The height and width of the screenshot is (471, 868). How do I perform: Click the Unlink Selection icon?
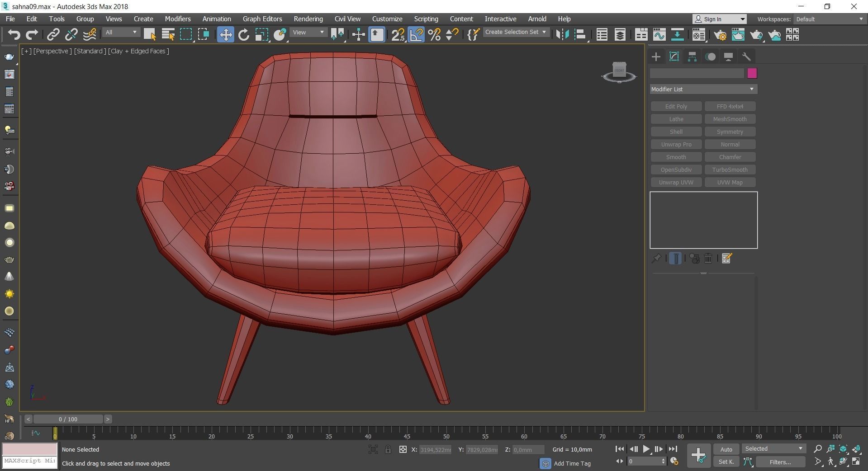pos(71,34)
